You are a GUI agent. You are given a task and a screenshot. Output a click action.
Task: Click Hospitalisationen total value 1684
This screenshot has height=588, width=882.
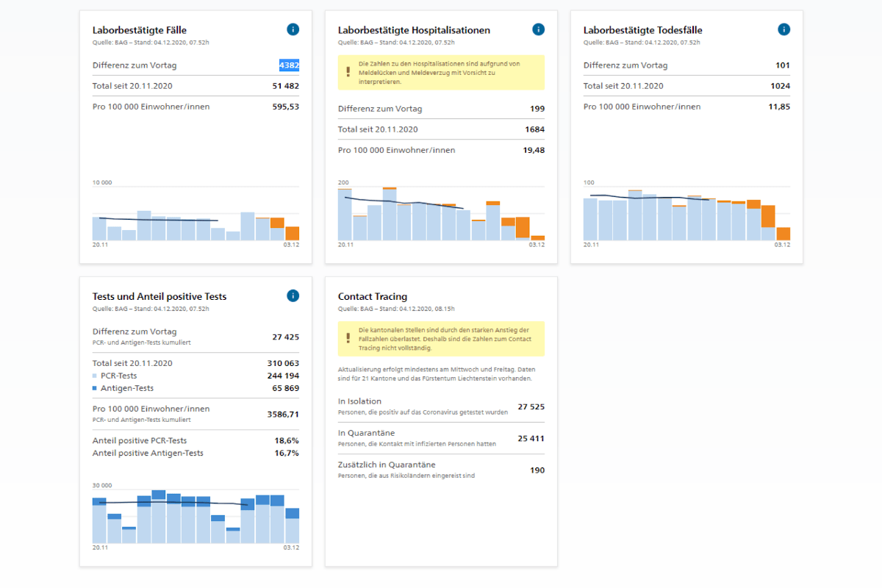(x=535, y=129)
